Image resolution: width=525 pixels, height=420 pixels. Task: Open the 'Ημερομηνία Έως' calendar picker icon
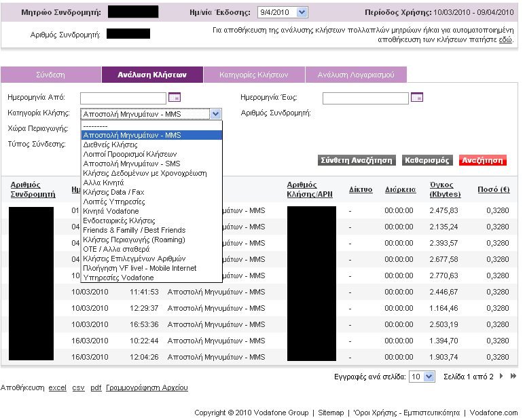click(x=417, y=98)
